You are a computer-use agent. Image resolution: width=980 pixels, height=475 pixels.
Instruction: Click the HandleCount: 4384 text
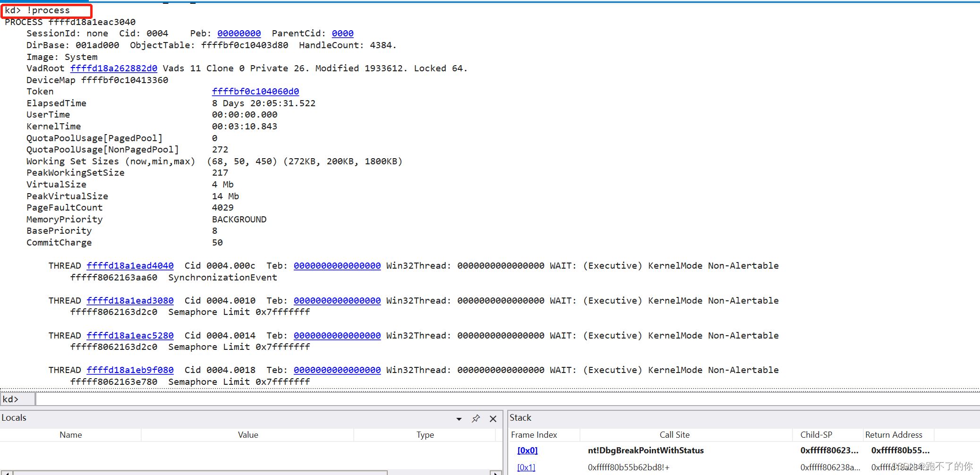click(x=348, y=45)
